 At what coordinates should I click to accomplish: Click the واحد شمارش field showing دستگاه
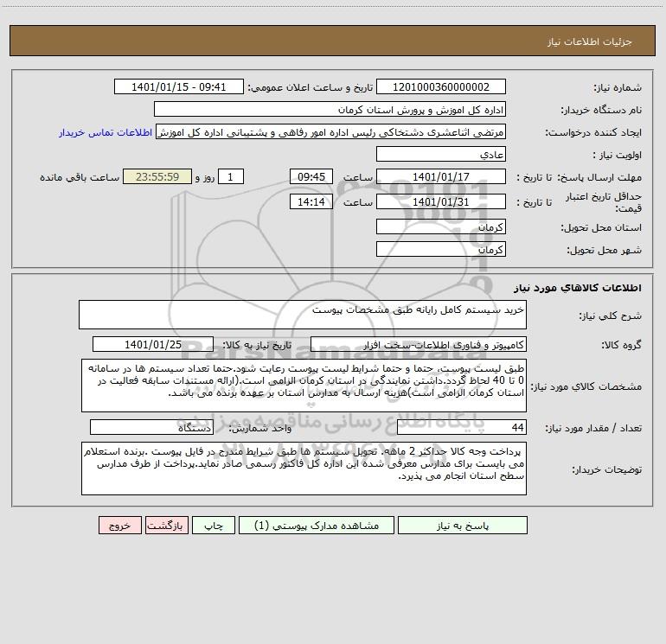[151, 427]
